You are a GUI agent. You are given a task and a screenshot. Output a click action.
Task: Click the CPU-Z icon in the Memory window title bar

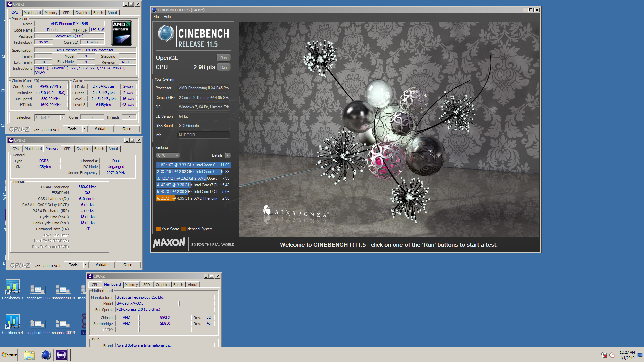[11, 140]
